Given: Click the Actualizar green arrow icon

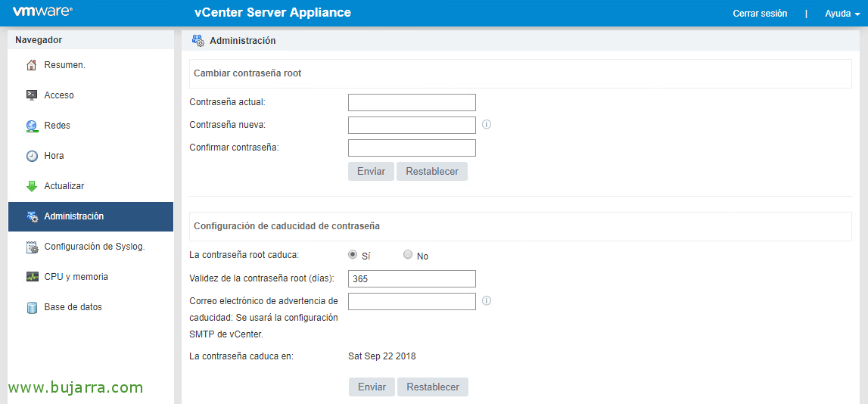Looking at the screenshot, I should [32, 186].
